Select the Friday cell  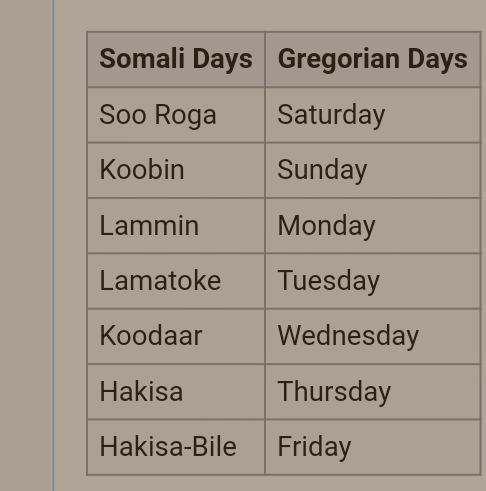(373, 447)
